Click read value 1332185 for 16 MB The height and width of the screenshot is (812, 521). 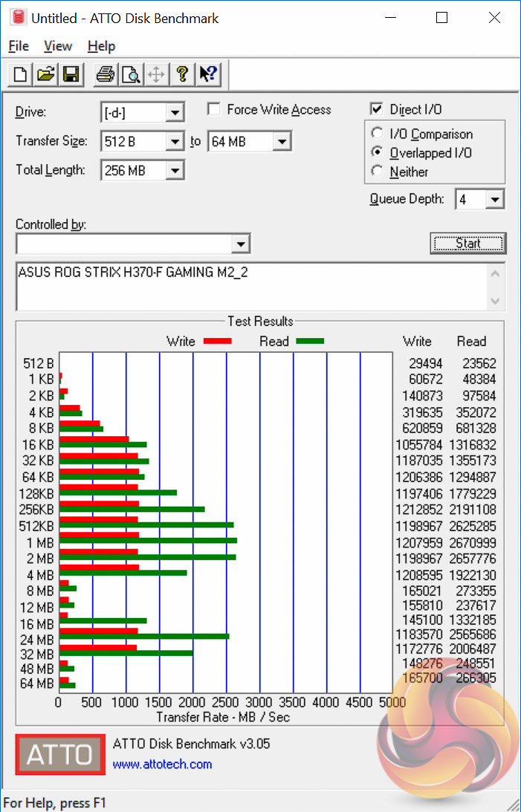(473, 620)
